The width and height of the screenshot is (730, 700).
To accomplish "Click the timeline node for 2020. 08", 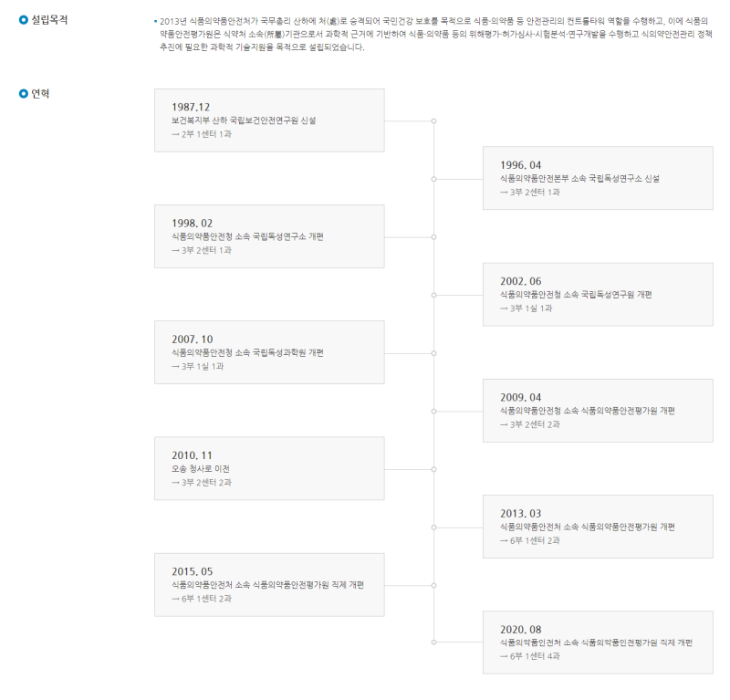I will click(433, 643).
